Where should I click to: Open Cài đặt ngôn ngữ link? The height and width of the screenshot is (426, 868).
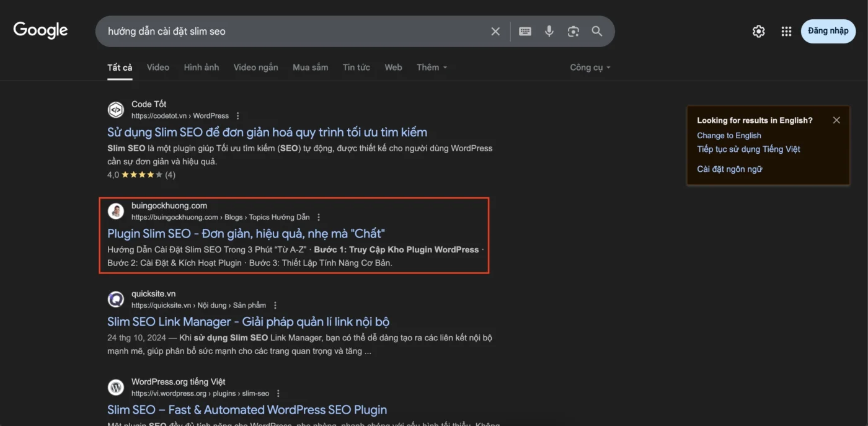730,169
